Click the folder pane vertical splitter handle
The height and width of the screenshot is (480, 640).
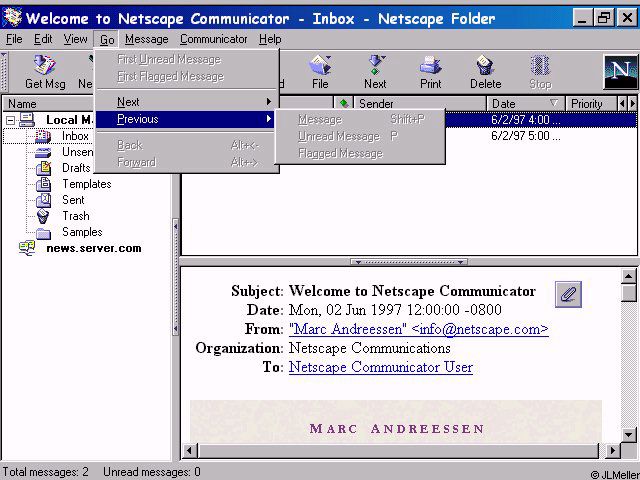[176, 278]
